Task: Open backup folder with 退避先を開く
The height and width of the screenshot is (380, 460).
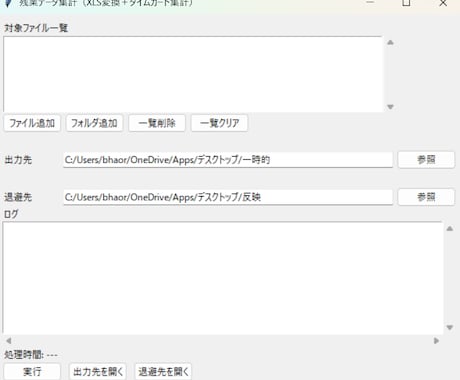Action: [163, 371]
